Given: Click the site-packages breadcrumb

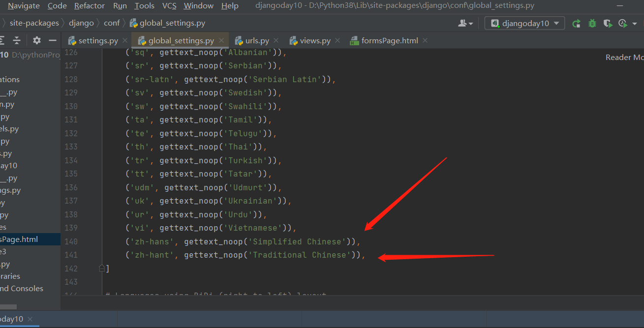Looking at the screenshot, I should tap(34, 23).
